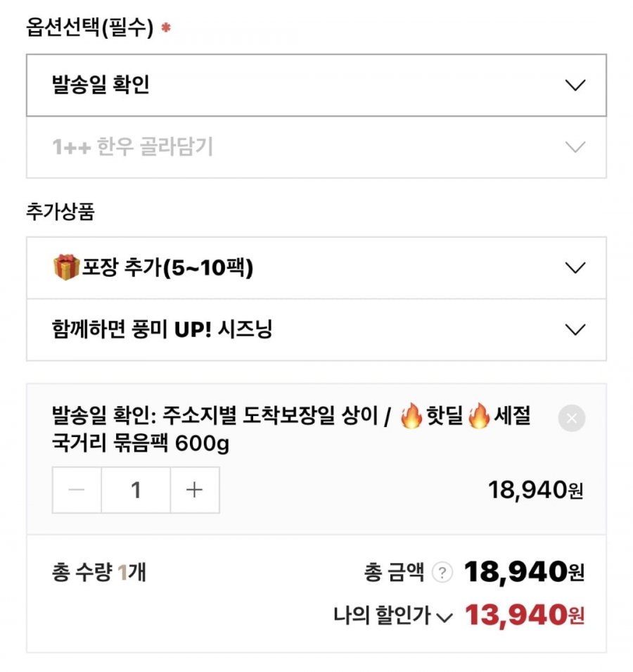Click the chevron arrow in 한우 골라담기 box
The width and height of the screenshot is (633, 672).
tap(575, 147)
